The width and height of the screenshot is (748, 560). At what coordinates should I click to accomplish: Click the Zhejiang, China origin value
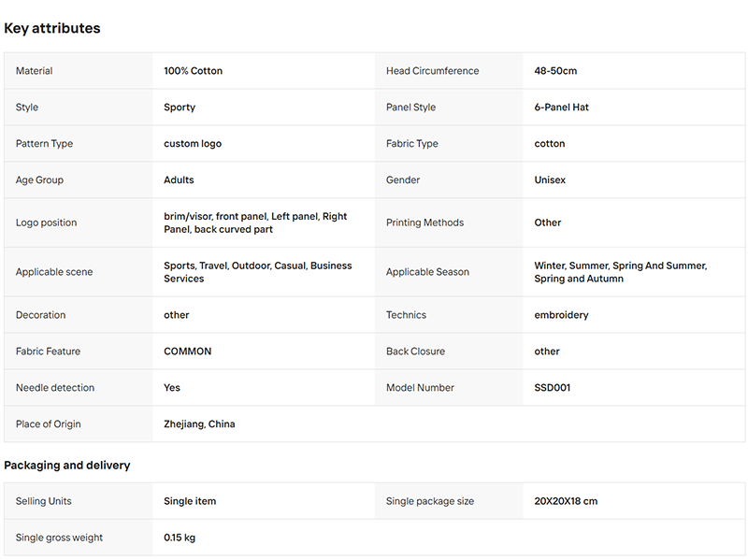coord(199,424)
